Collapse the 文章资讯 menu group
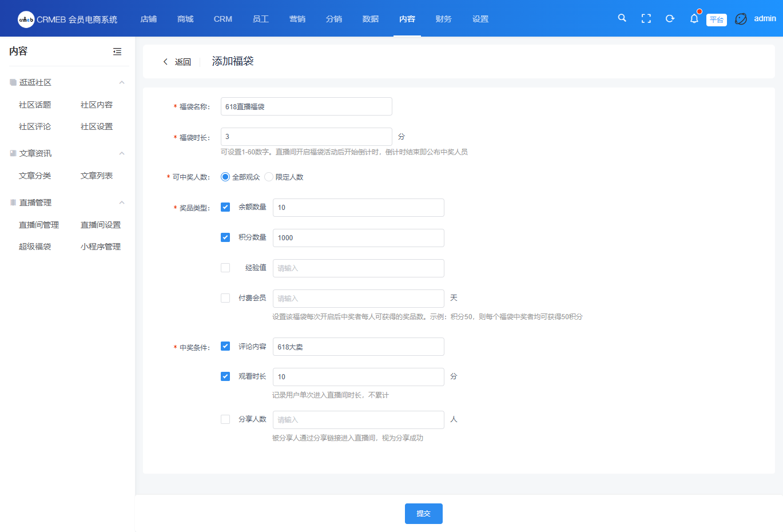Screen dimensions: 783x532 pyautogui.click(x=122, y=153)
